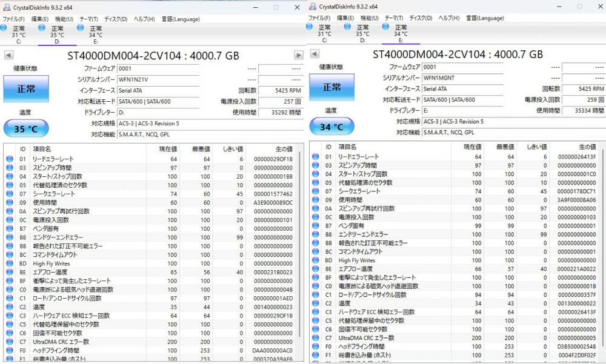The image size is (606, 364).
Task: Click status icon for シークエラーレート in left window
Action: [10, 194]
